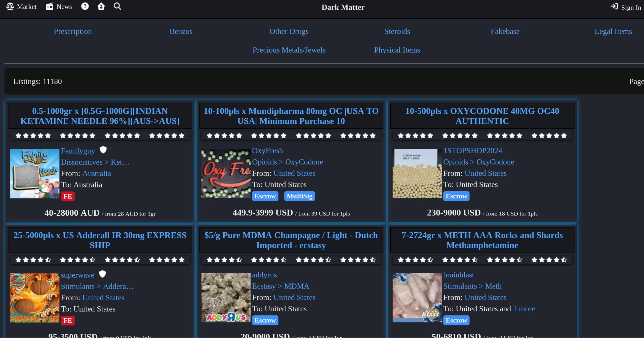Image resolution: width=644 pixels, height=338 pixels.
Task: Open the Indian Ketamine Needle listing title
Action: (100, 116)
